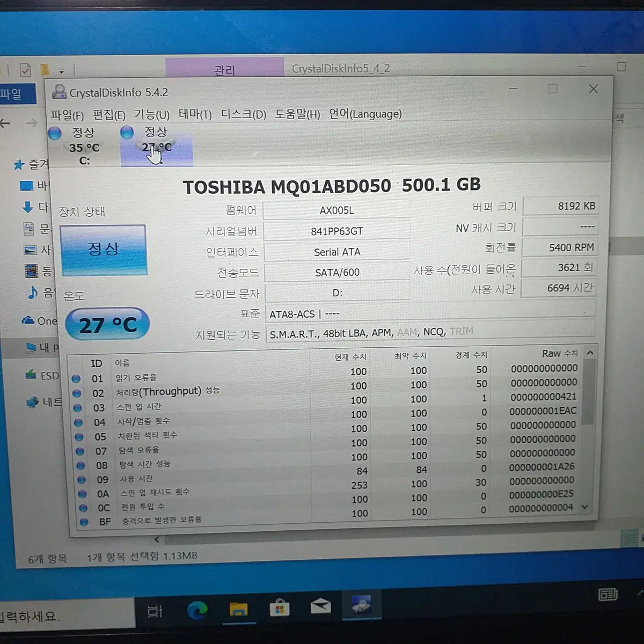Click the SMART list vertical scrollbar thumb
Image resolution: width=644 pixels, height=644 pixels.
click(589, 392)
